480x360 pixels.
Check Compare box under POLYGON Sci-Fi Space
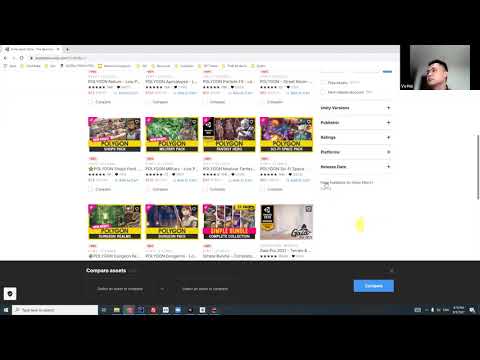tap(262, 189)
